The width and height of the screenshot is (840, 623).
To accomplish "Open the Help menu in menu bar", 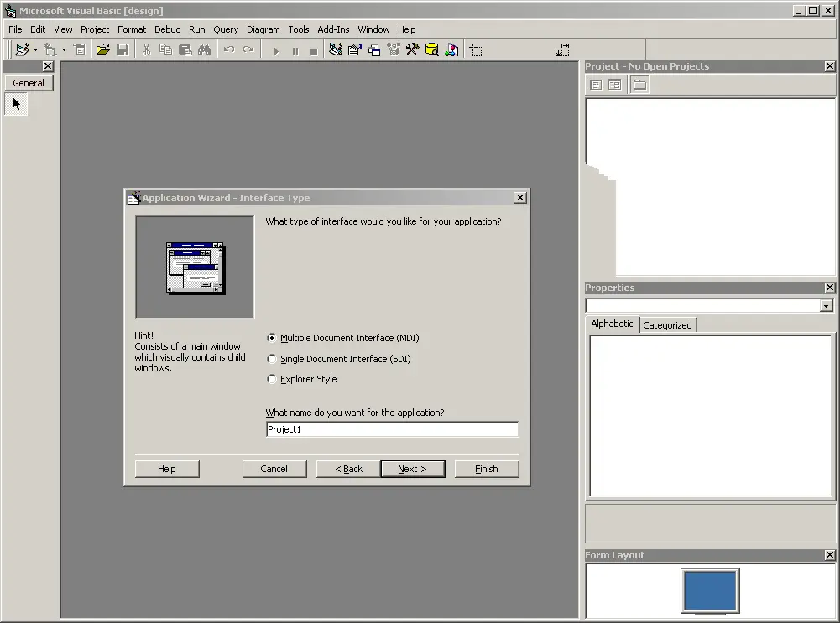I will [407, 29].
